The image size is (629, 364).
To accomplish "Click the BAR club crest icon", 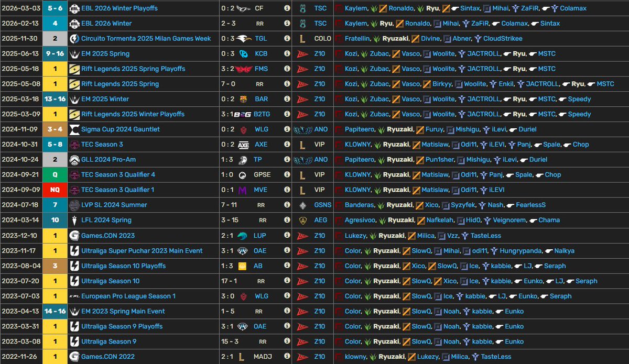I will pyautogui.click(x=243, y=99).
